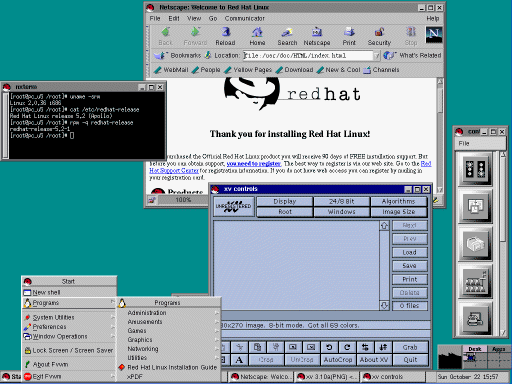Click the rotate clockwise icon in xv
This screenshot has width=512, height=384.
click(347, 347)
